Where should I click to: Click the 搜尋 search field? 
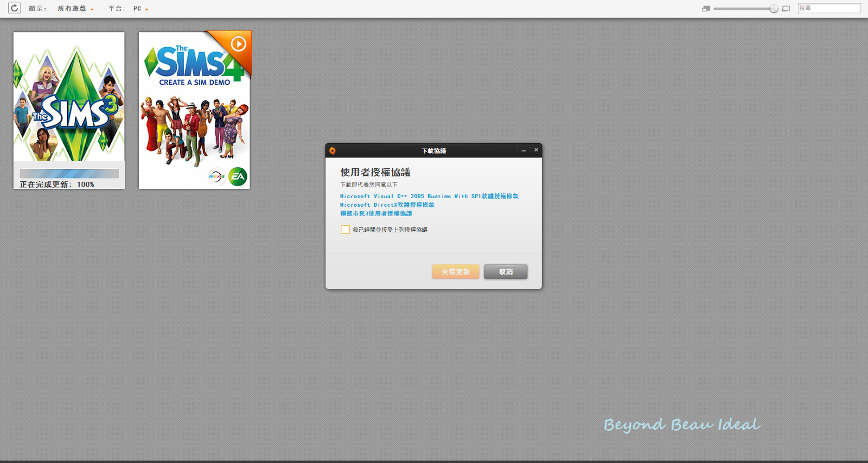(829, 8)
